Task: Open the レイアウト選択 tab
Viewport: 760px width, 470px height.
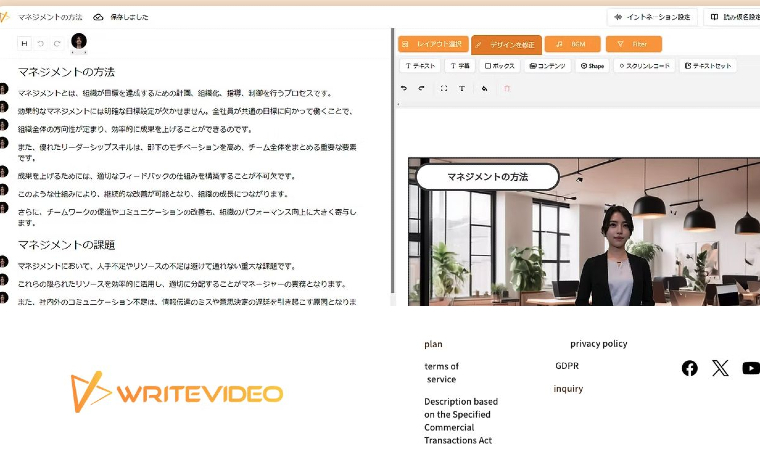Action: click(433, 44)
